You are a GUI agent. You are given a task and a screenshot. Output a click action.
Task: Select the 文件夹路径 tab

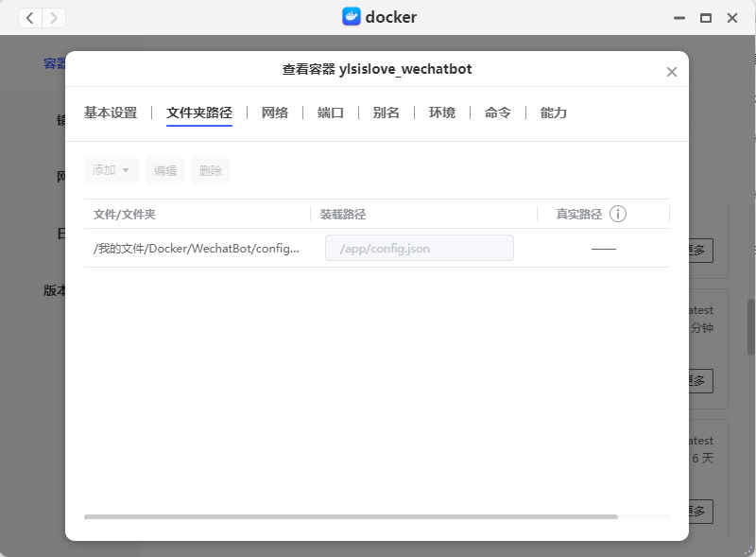[x=199, y=113]
